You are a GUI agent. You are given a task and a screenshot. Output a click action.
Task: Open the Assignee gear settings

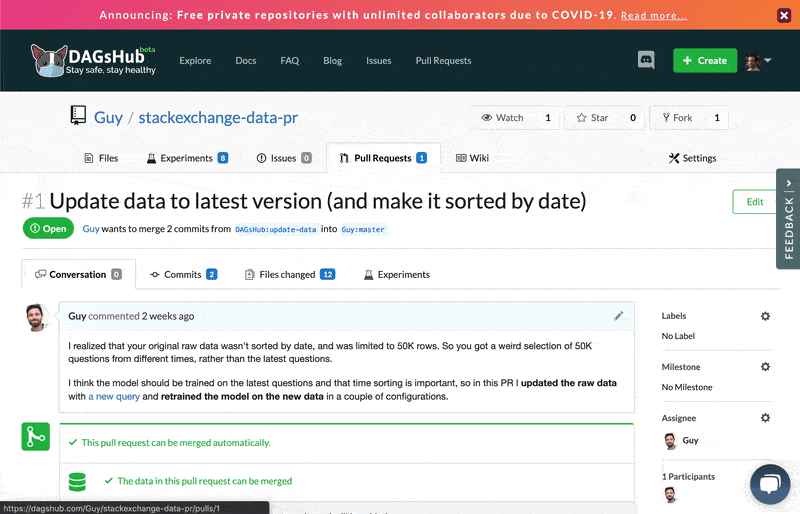[x=765, y=418]
